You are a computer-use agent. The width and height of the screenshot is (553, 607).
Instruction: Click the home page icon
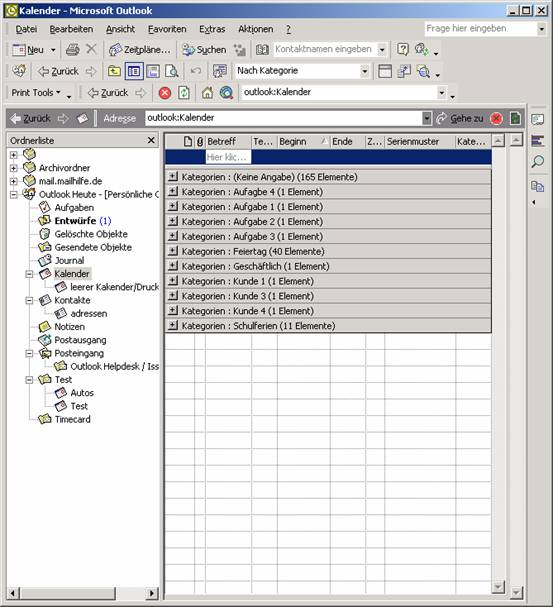207,93
